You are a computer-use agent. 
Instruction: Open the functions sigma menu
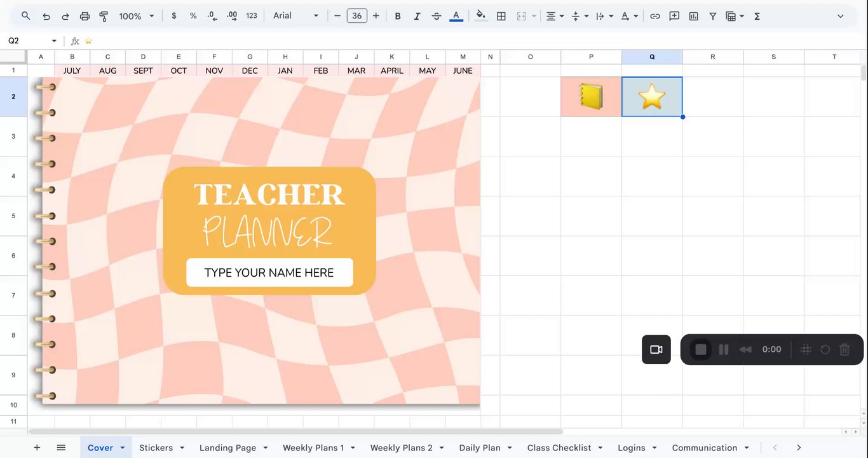[757, 16]
